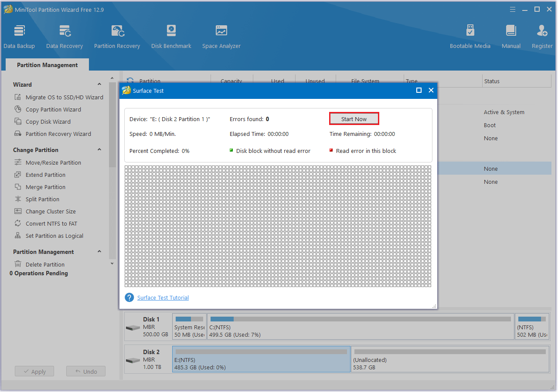This screenshot has width=558, height=392.
Task: Open the Data Recovery tool
Action: click(65, 37)
